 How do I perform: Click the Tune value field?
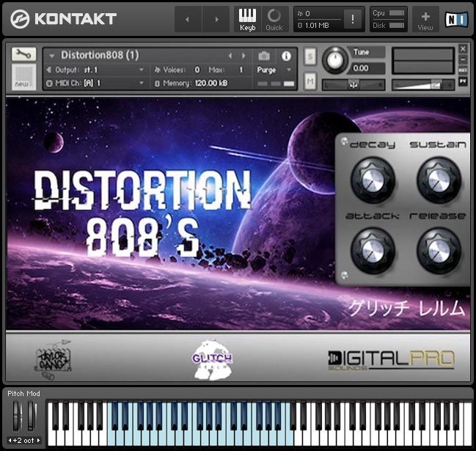tap(362, 68)
